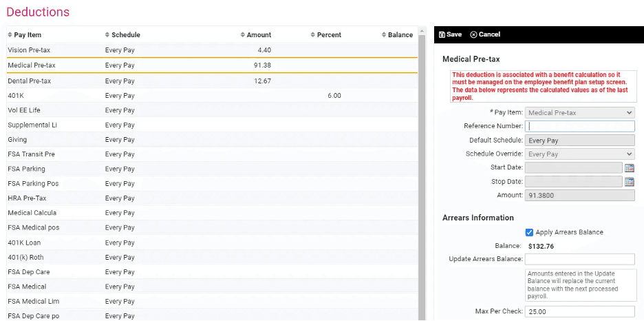The height and width of the screenshot is (321, 644).
Task: Click the 91.38 amount cell
Action: [262, 65]
